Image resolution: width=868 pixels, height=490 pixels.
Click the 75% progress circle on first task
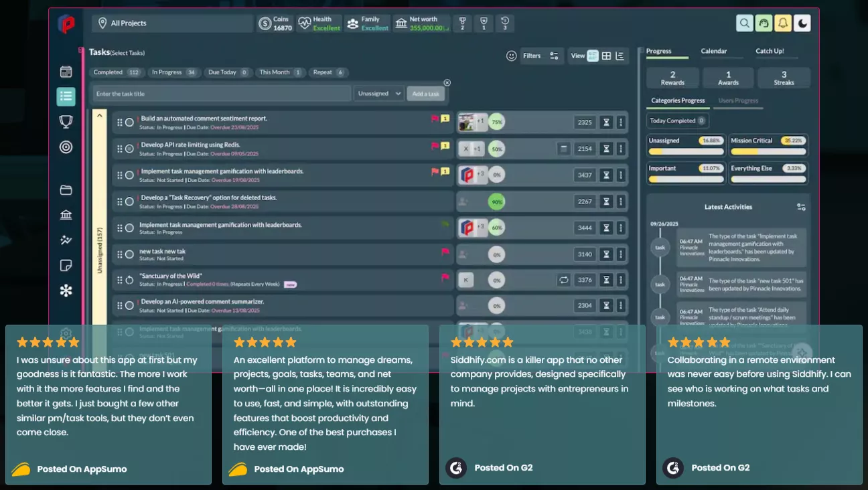[x=496, y=122]
